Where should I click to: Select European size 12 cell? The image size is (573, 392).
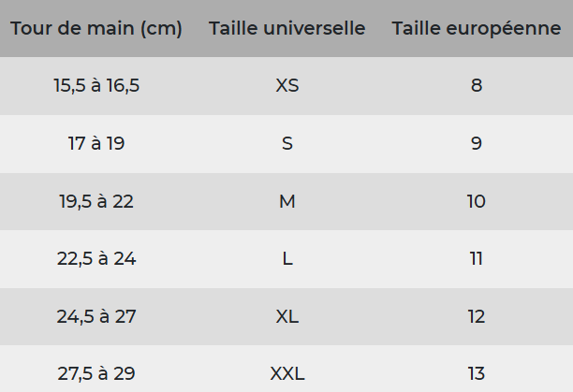coord(477,316)
